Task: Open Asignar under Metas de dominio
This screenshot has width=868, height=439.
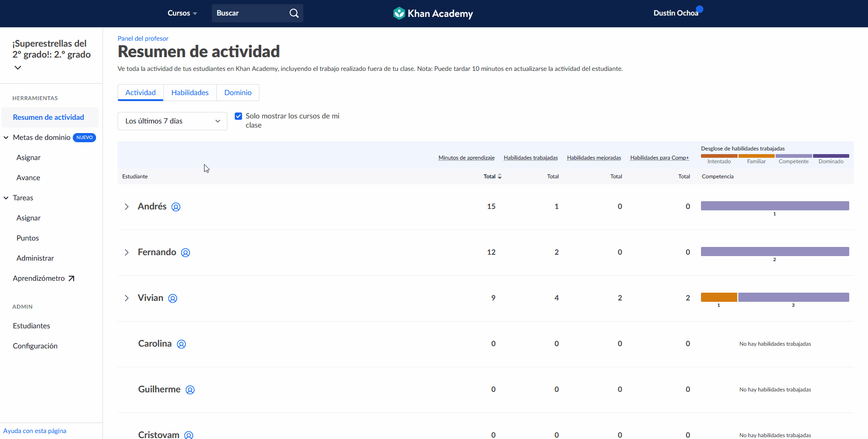Action: pyautogui.click(x=28, y=158)
